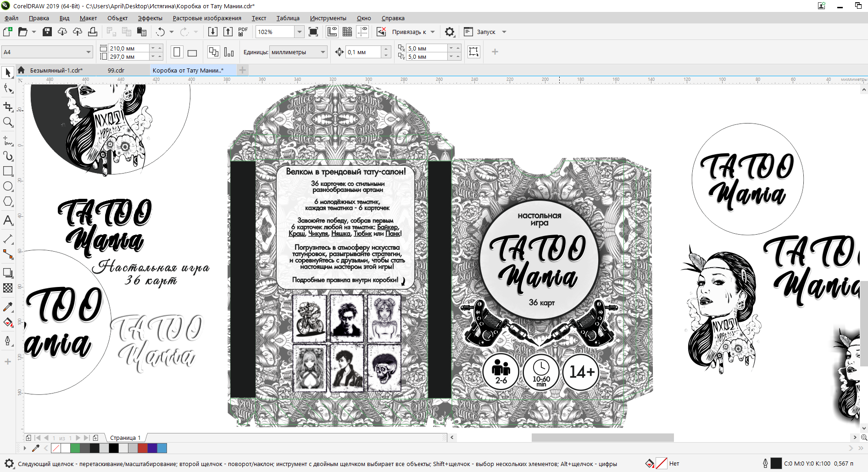Select the Outline Pen tool in toolbox

(x=8, y=341)
